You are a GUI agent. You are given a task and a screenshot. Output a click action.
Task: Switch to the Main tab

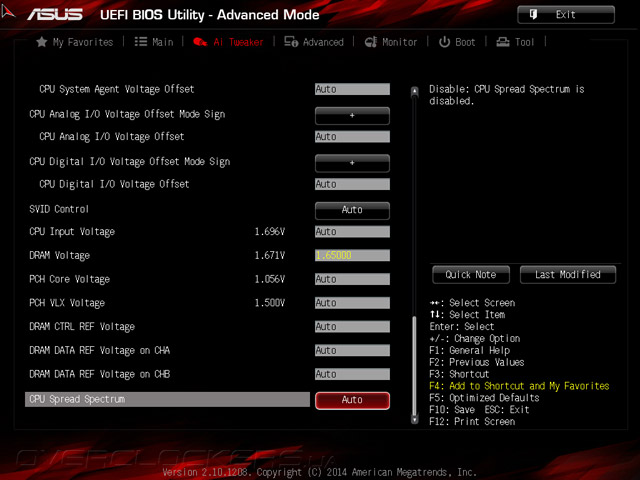click(x=154, y=42)
